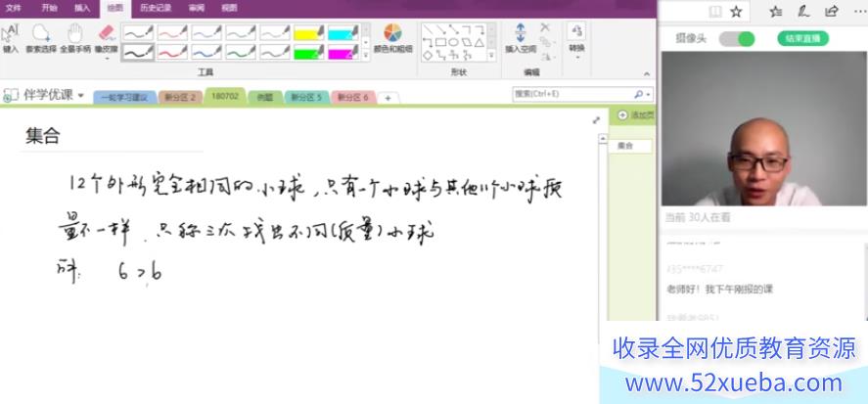This screenshot has width=868, height=404.
Task: Select the thick black pen in bottom row
Action: (x=138, y=52)
